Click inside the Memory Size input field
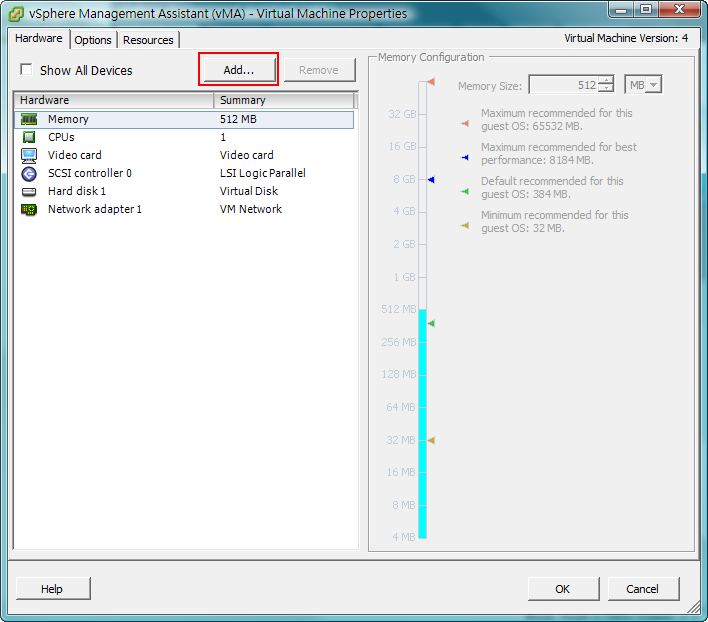Image resolution: width=708 pixels, height=622 pixels. pos(564,85)
